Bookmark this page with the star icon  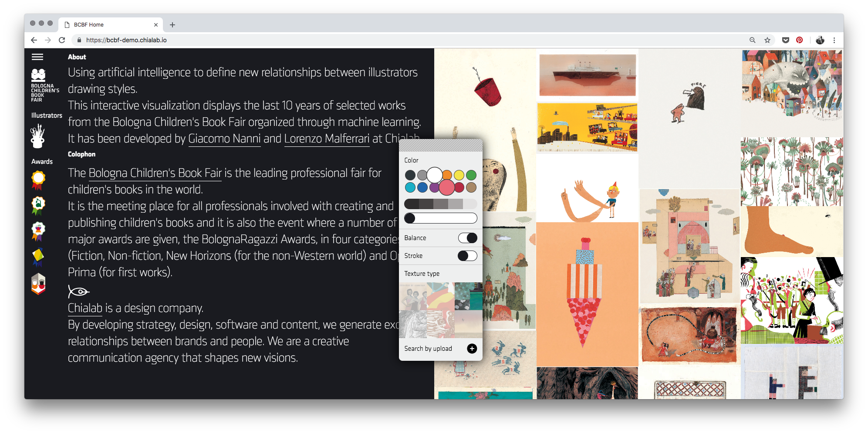767,40
